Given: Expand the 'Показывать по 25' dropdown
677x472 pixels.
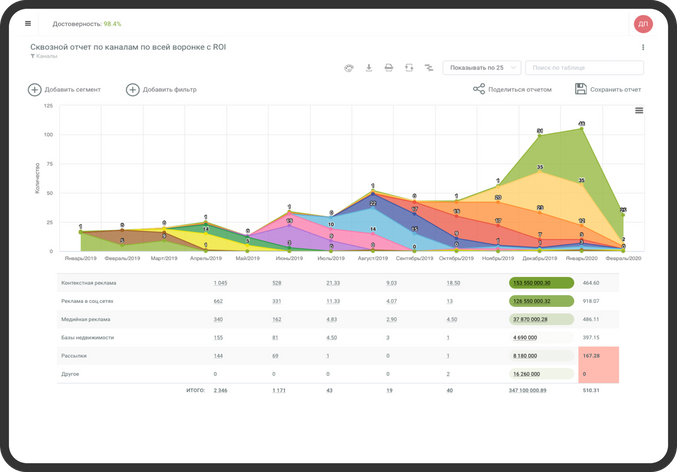Looking at the screenshot, I should (482, 68).
